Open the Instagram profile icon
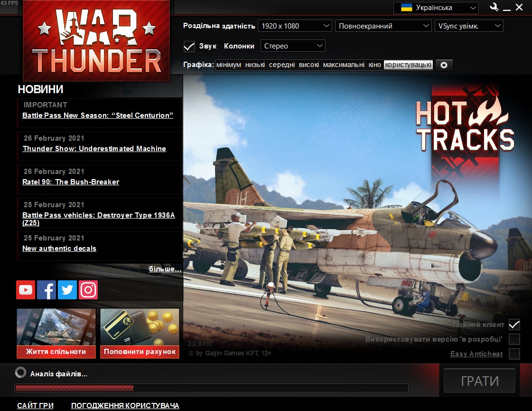This screenshot has width=532, height=411. pyautogui.click(x=88, y=290)
